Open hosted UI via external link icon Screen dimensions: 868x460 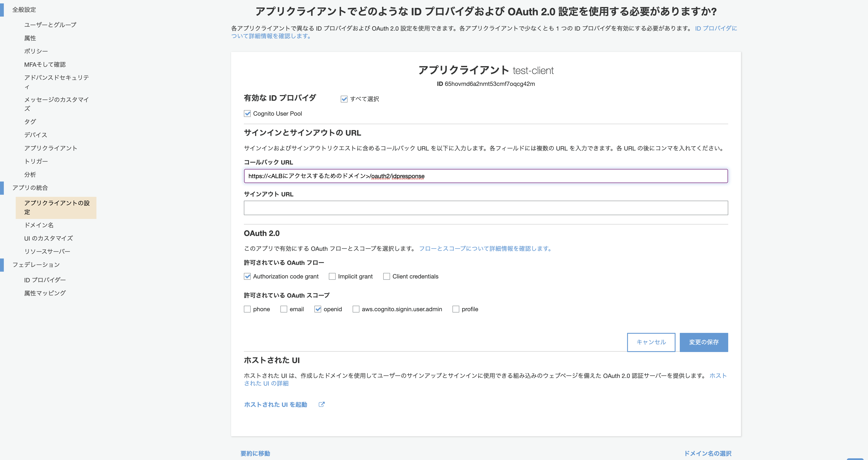322,404
